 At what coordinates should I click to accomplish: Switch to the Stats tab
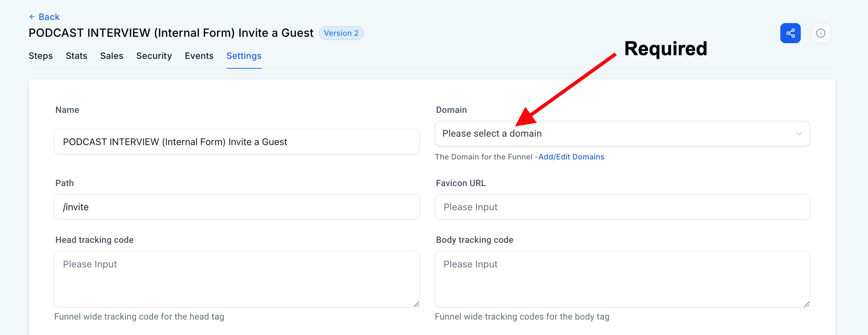click(76, 56)
